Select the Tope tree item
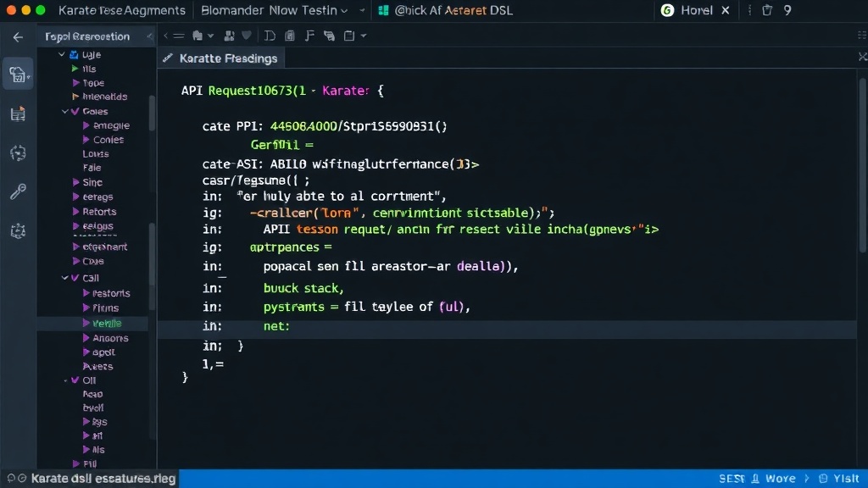Image resolution: width=868 pixels, height=488 pixels. 93,83
